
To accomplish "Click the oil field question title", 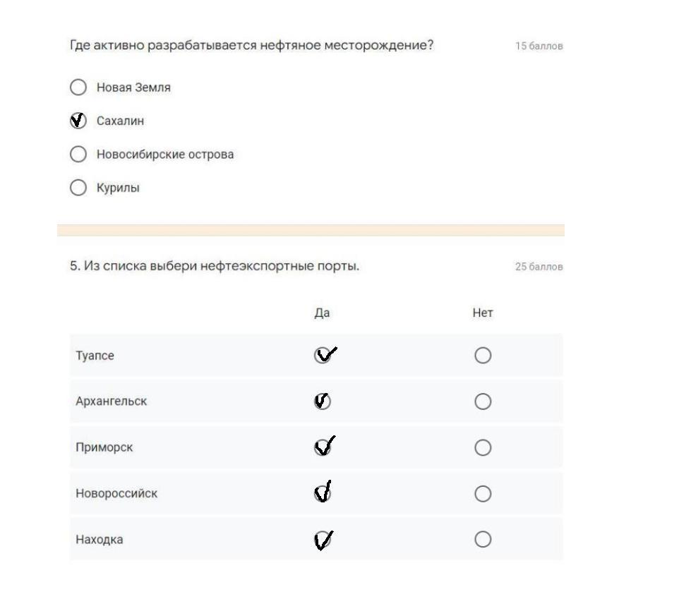I will 251,46.
